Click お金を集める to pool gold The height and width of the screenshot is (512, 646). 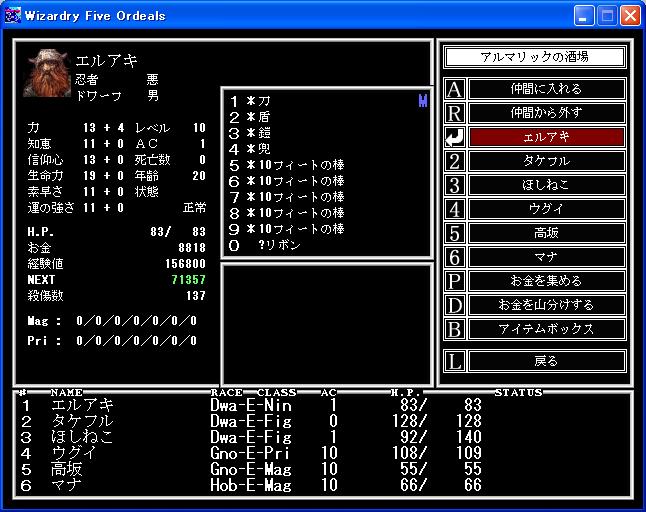[547, 281]
